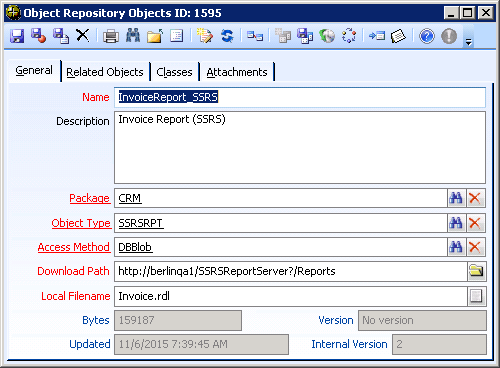
Task: Click the greyed-out grid windows icon
Action: (x=283, y=36)
